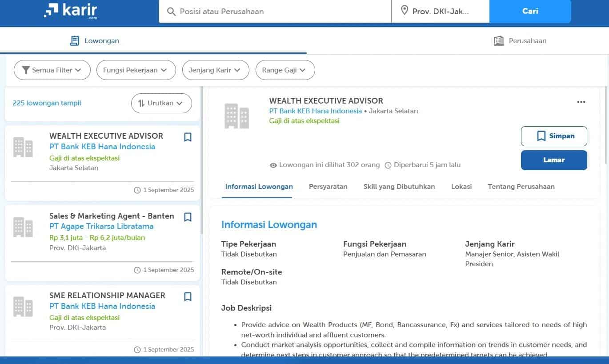Expand the Jenjang Karir dropdown
This screenshot has height=364, width=609.
[x=216, y=70]
